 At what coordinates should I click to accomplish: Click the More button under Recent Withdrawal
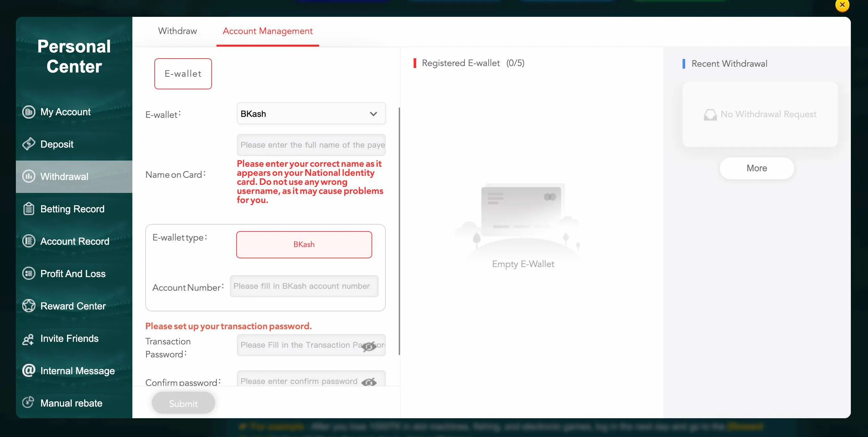pyautogui.click(x=757, y=168)
